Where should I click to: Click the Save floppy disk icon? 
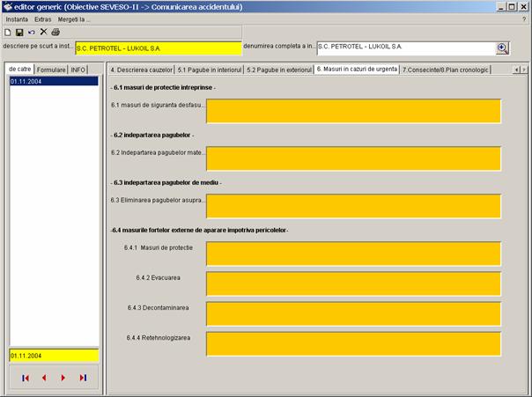pyautogui.click(x=19, y=33)
